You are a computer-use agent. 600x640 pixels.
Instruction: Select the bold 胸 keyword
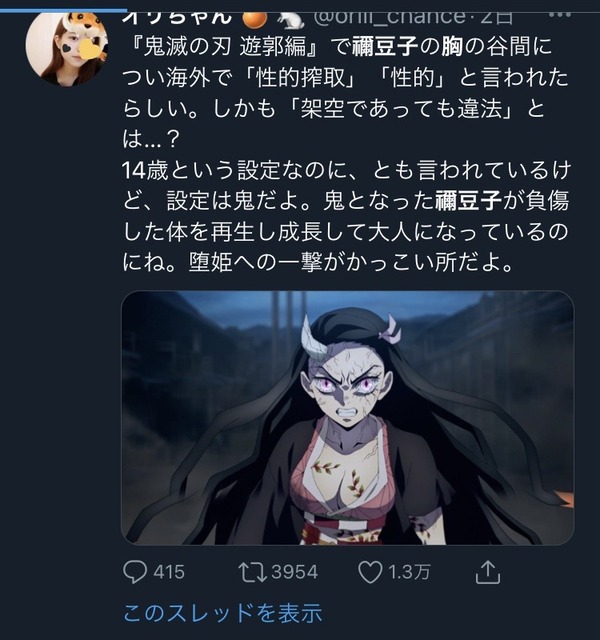click(x=452, y=47)
